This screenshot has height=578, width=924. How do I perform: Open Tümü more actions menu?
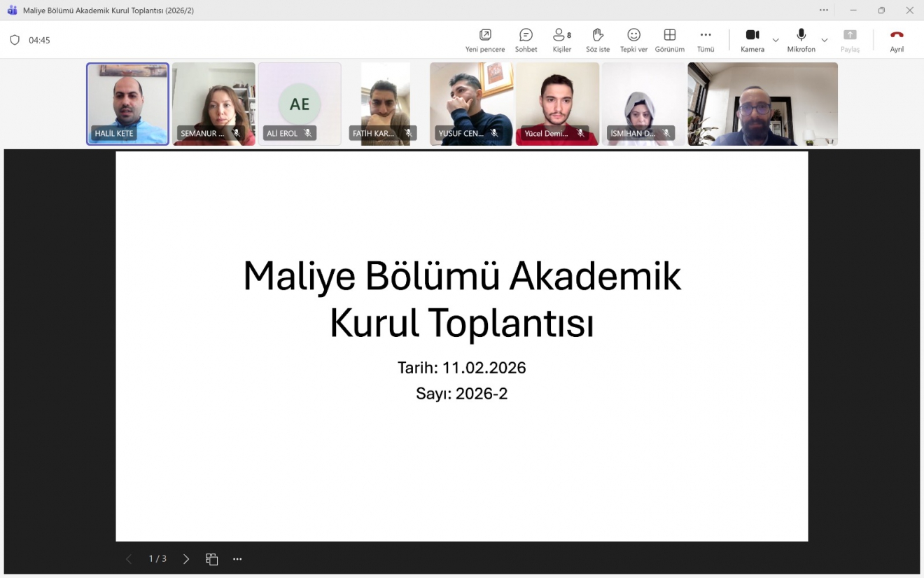(706, 40)
